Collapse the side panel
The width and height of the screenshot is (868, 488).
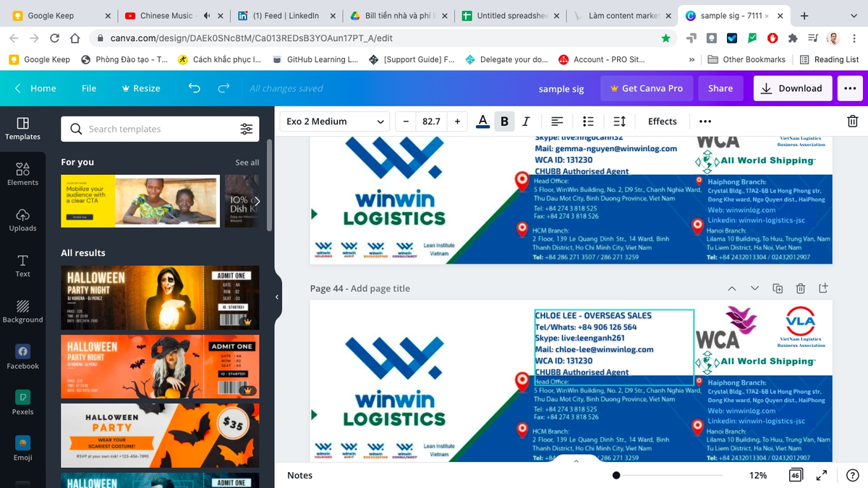[277, 297]
